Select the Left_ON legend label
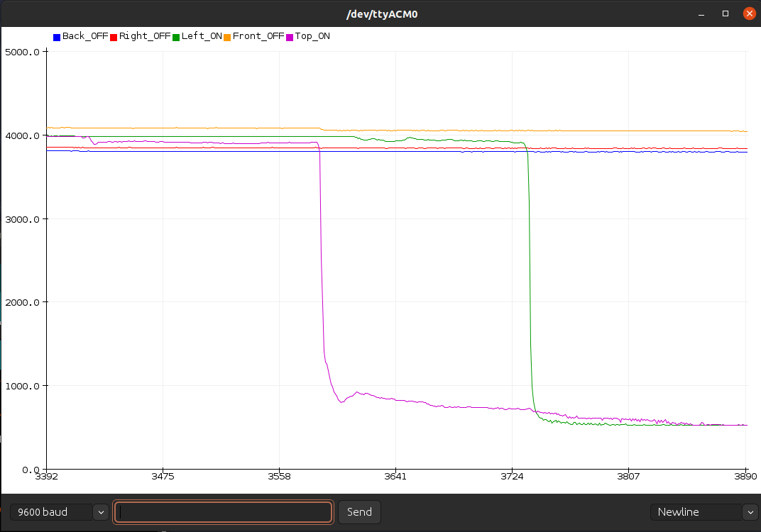Image resolution: width=761 pixels, height=532 pixels. pyautogui.click(x=202, y=36)
